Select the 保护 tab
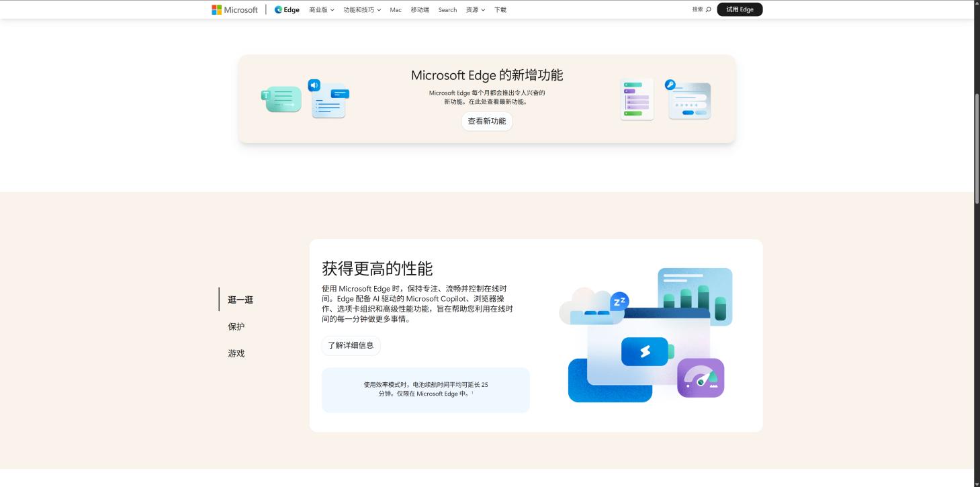 pyautogui.click(x=236, y=326)
